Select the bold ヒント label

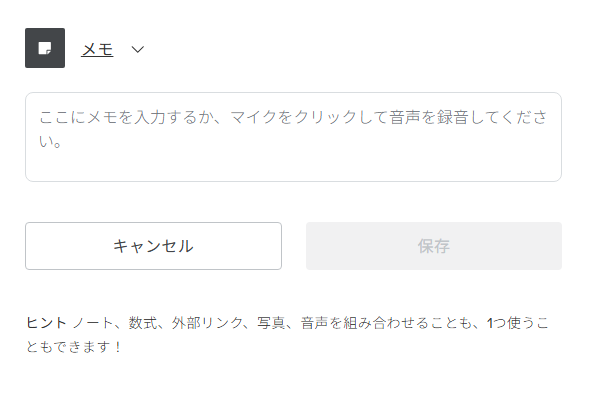pyautogui.click(x=46, y=323)
